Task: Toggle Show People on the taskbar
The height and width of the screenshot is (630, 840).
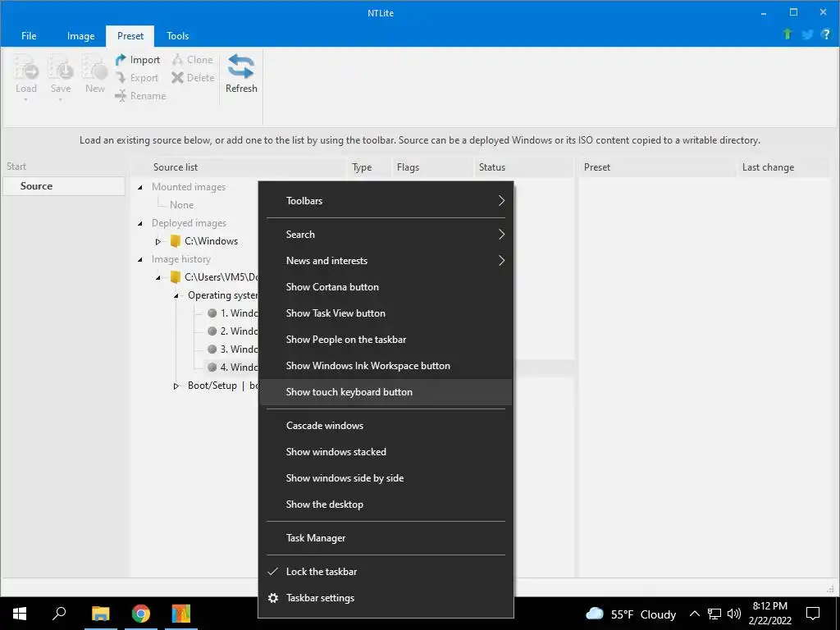Action: 386,340
